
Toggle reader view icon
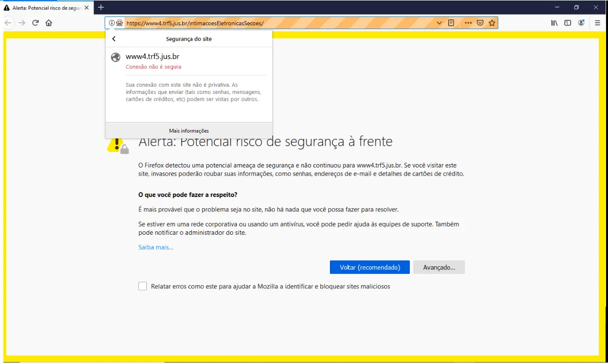451,23
